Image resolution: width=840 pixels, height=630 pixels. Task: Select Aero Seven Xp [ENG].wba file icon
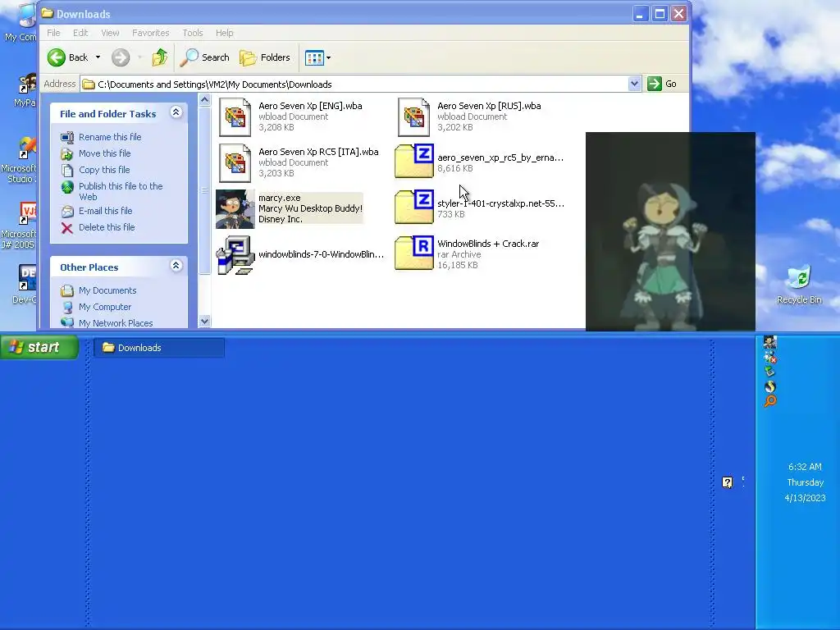tap(235, 116)
